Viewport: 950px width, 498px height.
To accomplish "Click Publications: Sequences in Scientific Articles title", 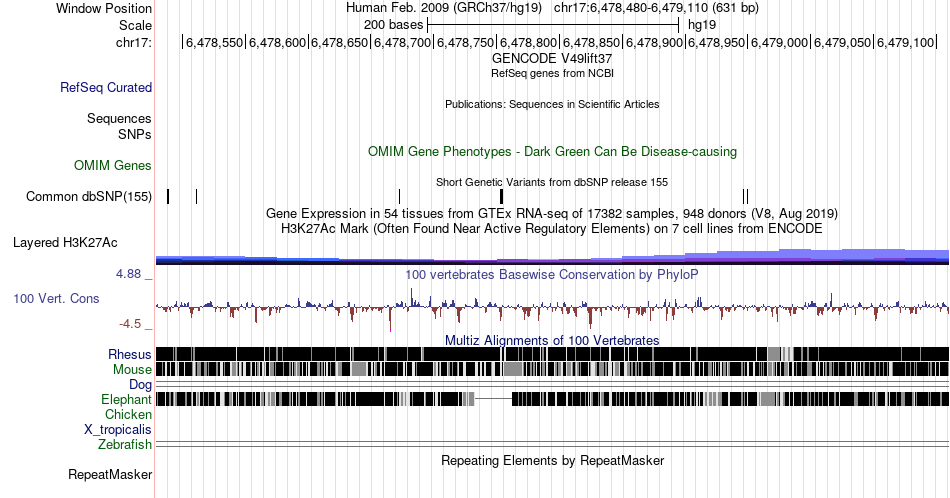I will 552,104.
